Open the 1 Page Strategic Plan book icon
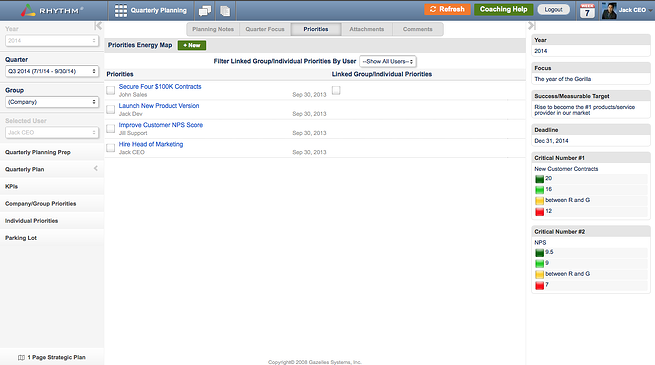Viewport: 655px width, 365px height. click(x=21, y=357)
